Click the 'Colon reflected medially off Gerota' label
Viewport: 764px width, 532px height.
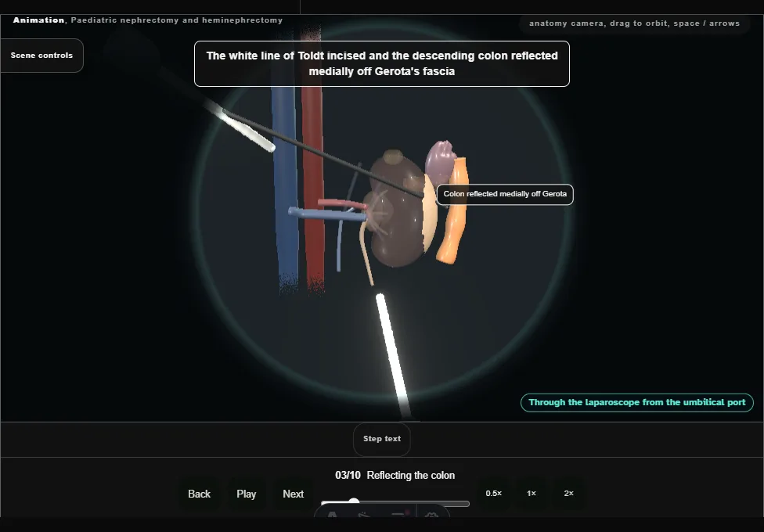pyautogui.click(x=505, y=194)
